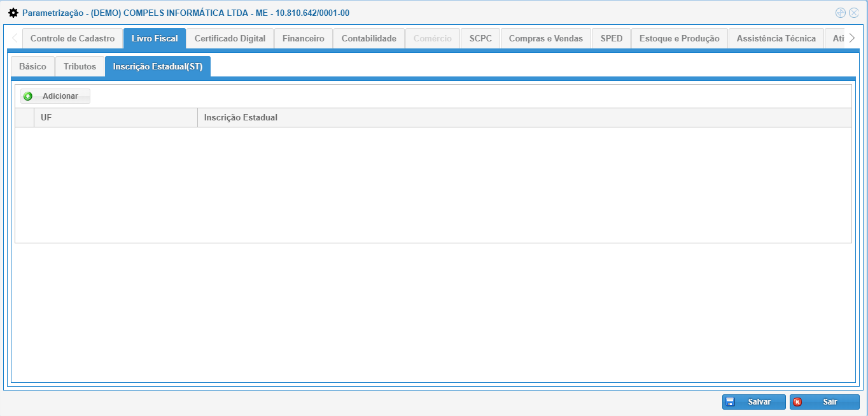The image size is (868, 416).
Task: Go to the Contabilidade tab
Action: (369, 38)
